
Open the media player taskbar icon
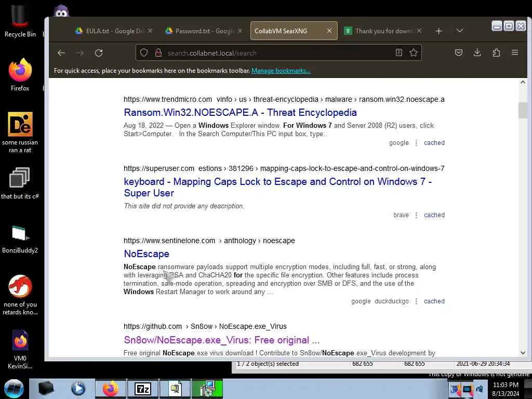(78, 389)
